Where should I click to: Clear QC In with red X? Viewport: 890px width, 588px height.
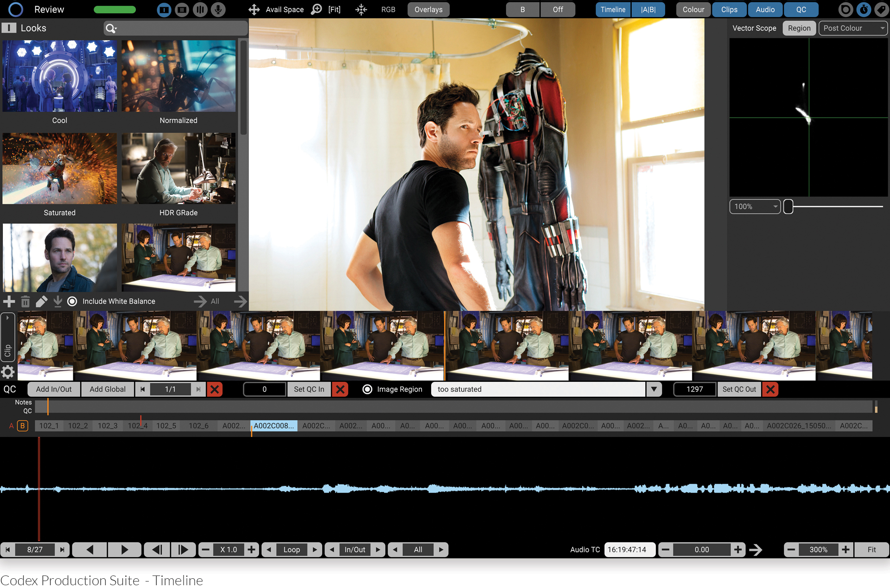click(x=340, y=389)
